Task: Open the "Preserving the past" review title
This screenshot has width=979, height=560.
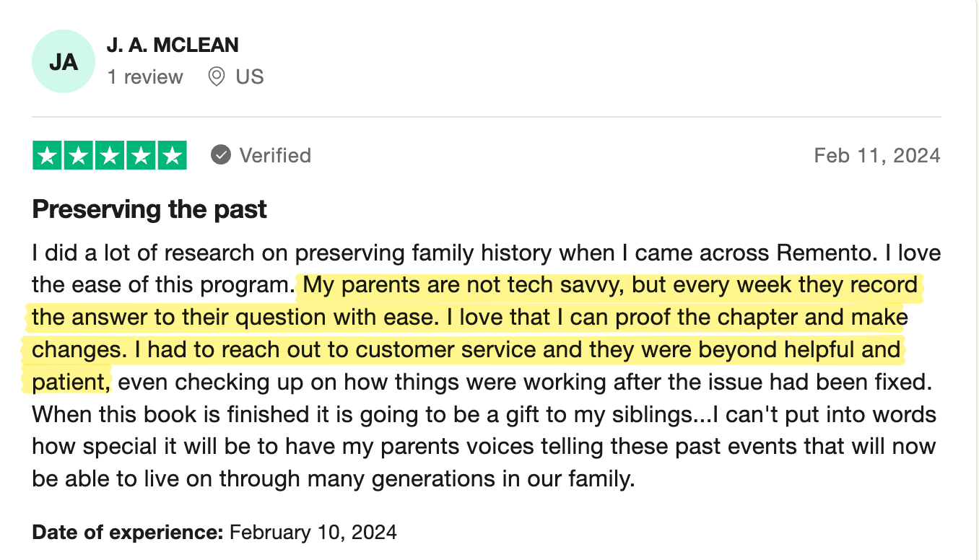Action: tap(149, 209)
